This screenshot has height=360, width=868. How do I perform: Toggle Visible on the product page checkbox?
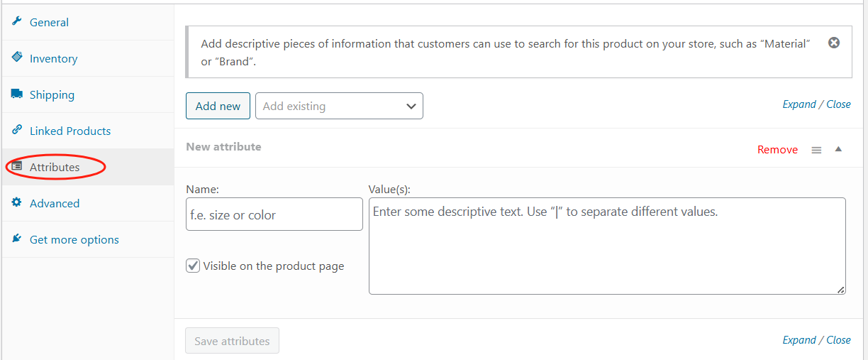193,266
